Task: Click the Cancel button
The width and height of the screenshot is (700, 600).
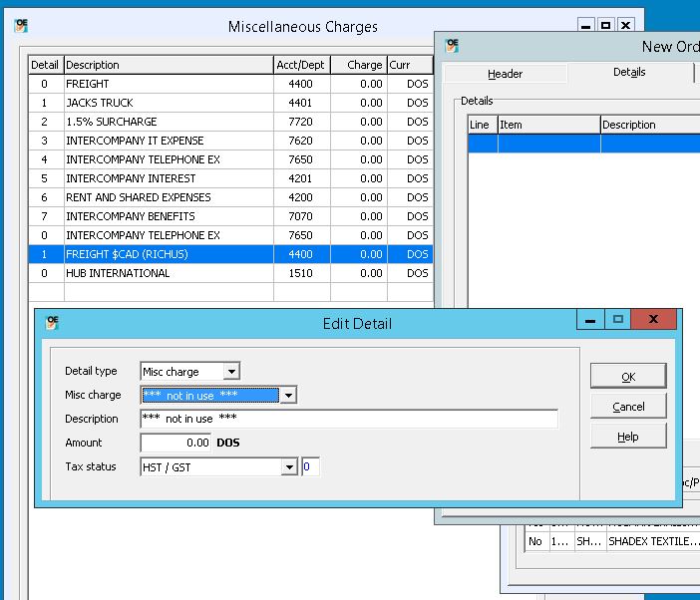Action: (628, 407)
